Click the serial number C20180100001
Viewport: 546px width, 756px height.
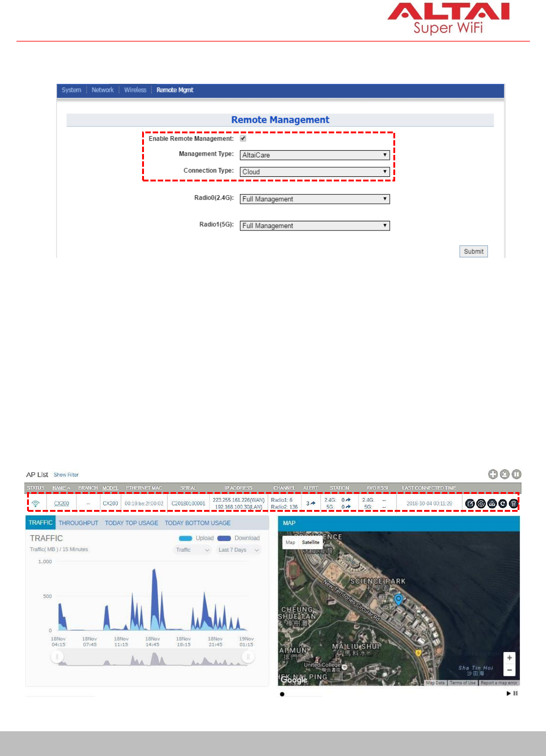(x=188, y=504)
